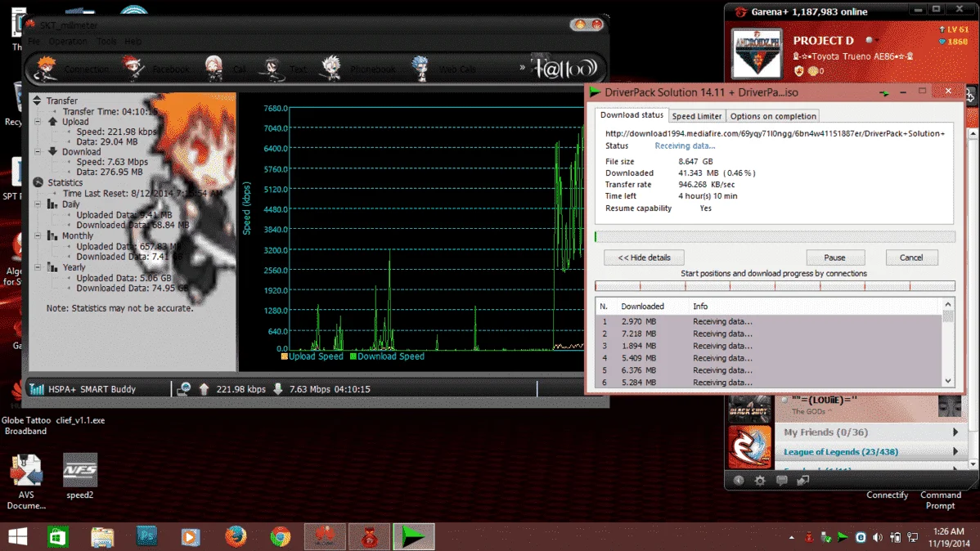Image resolution: width=980 pixels, height=551 pixels.
Task: Open the Tools menu in SKT_milimeter
Action: (106, 41)
